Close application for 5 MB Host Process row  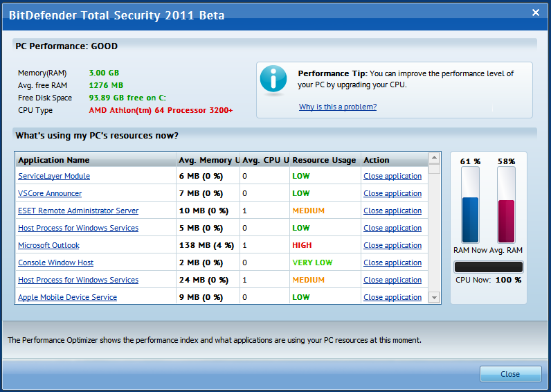(x=392, y=228)
